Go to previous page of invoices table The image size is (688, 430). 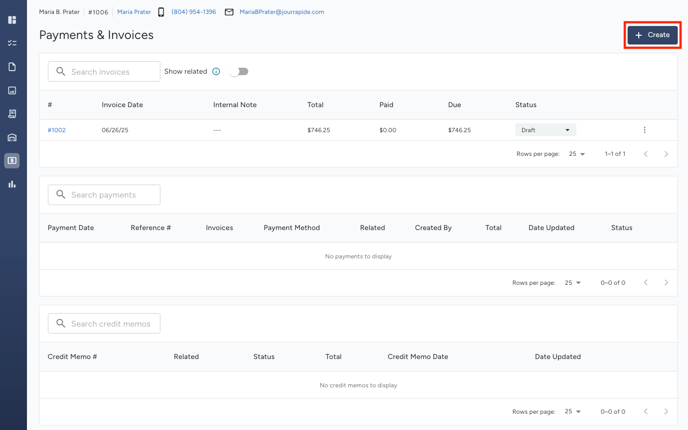pyautogui.click(x=646, y=154)
